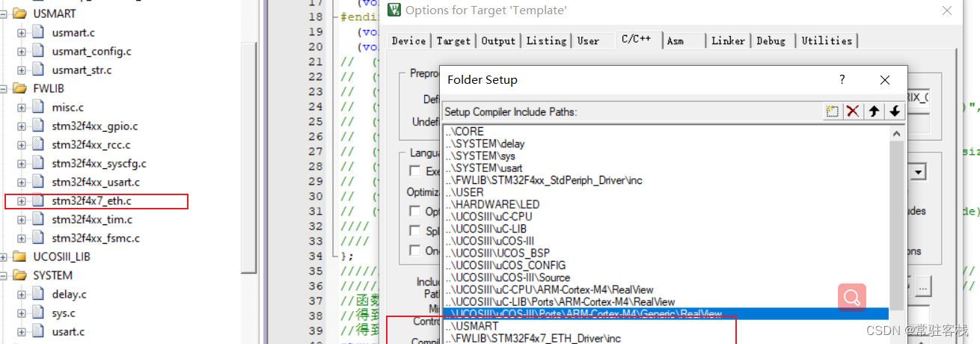980x344 pixels.
Task: Toggle the checkbox beginning with Spl
Action: [x=415, y=231]
